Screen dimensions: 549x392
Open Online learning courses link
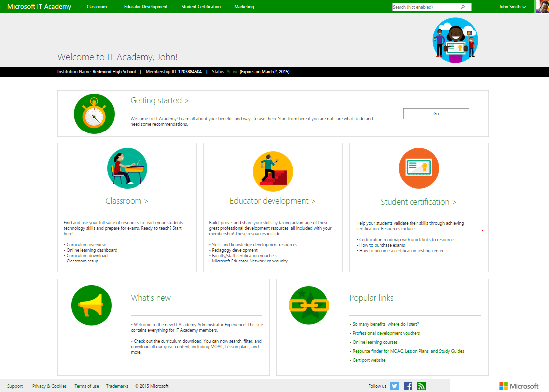pos(375,342)
